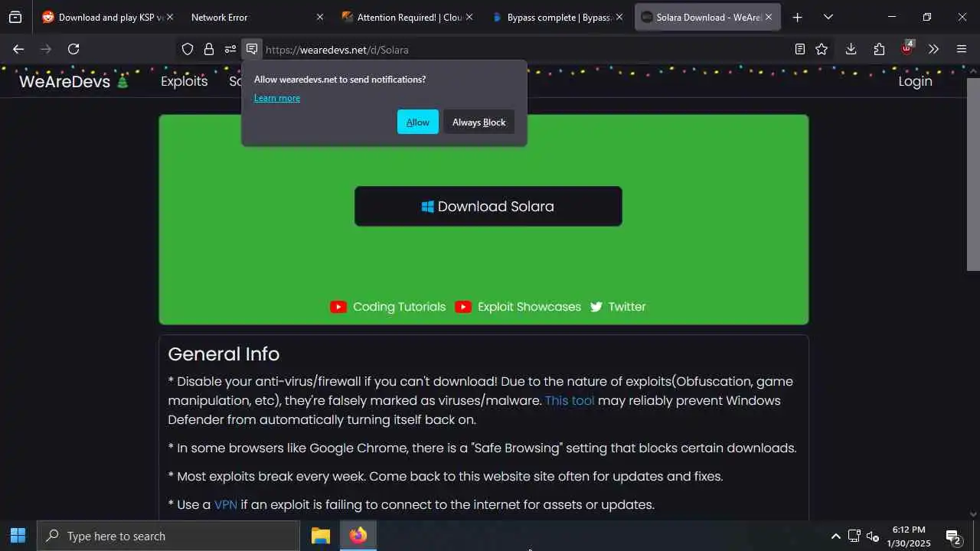Click the network tray icon

pos(854,536)
